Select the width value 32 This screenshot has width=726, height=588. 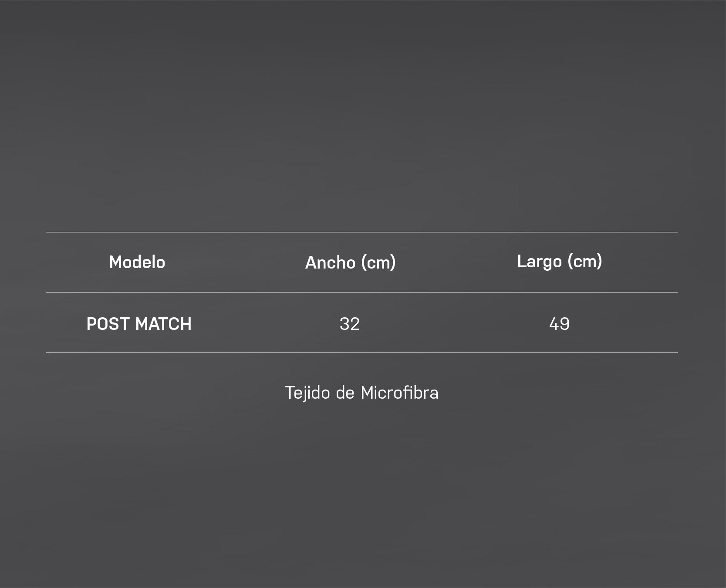pos(350,324)
